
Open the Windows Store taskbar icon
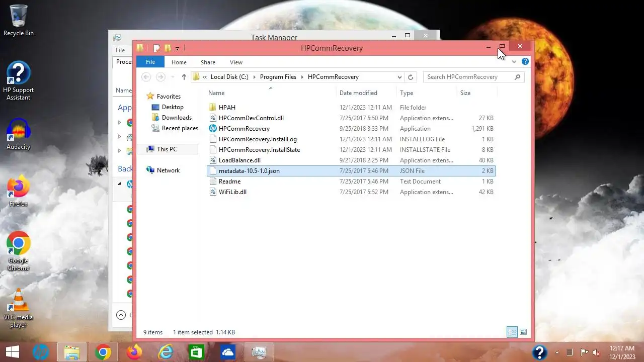pos(196,352)
